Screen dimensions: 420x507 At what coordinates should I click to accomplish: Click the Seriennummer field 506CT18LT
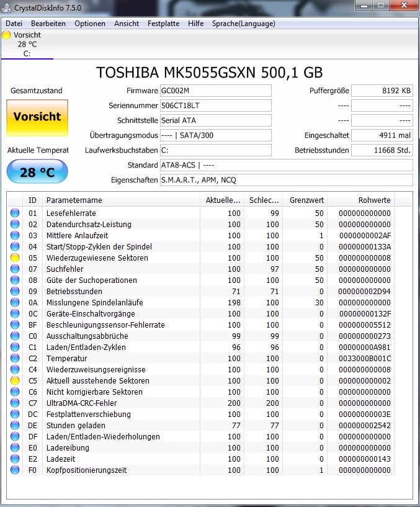[x=216, y=105]
